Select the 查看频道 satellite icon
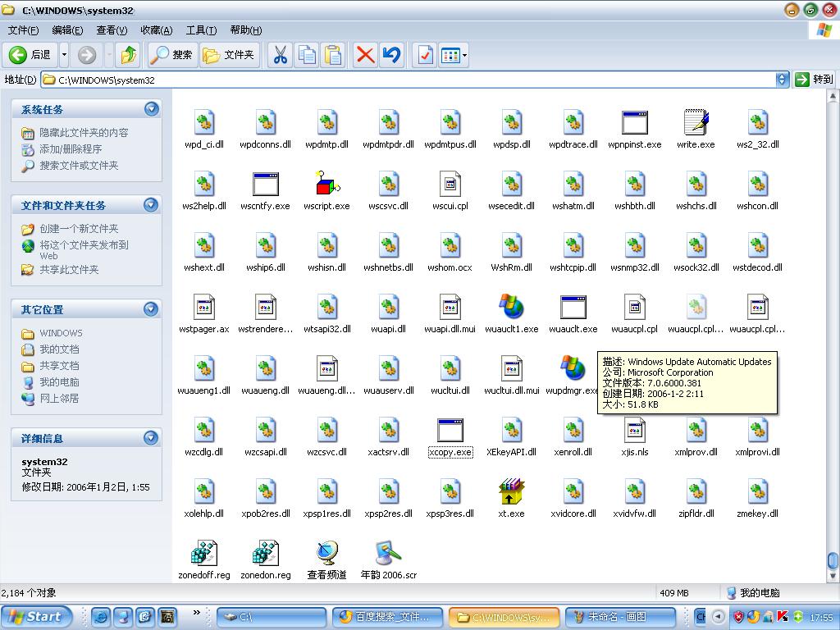 tap(326, 553)
